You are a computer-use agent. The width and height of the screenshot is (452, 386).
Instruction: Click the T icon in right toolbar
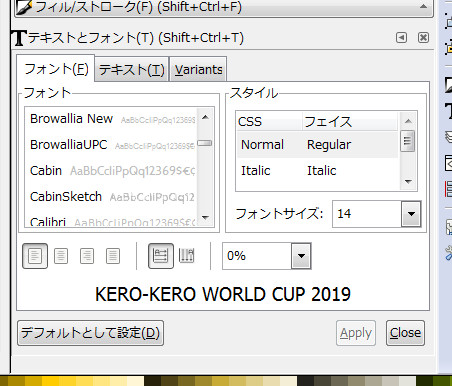click(x=448, y=111)
